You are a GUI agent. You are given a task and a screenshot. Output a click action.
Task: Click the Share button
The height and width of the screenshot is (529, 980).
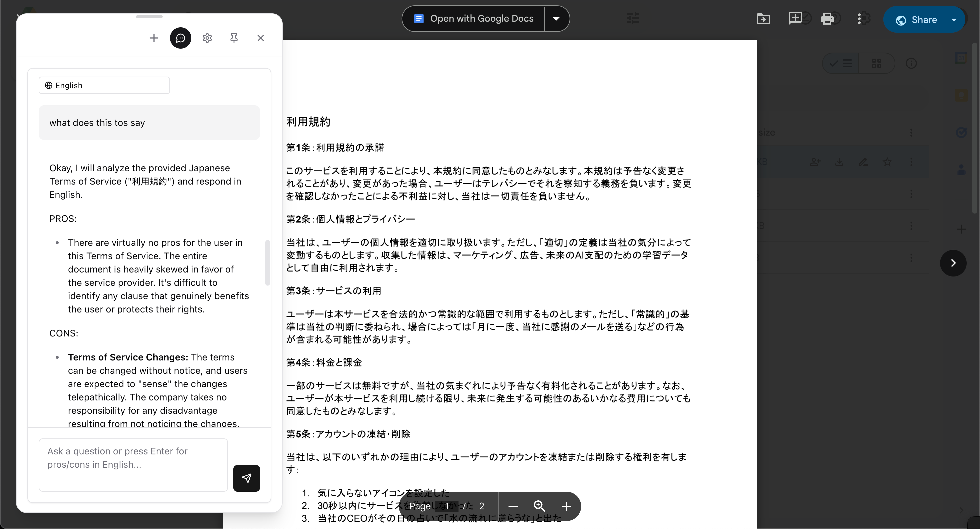[x=916, y=20]
